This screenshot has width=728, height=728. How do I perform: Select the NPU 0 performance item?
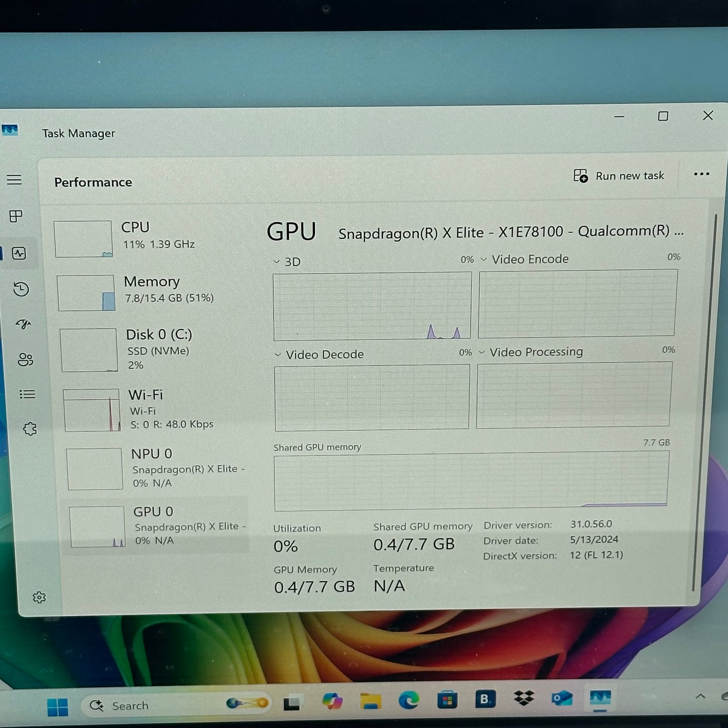(x=157, y=468)
